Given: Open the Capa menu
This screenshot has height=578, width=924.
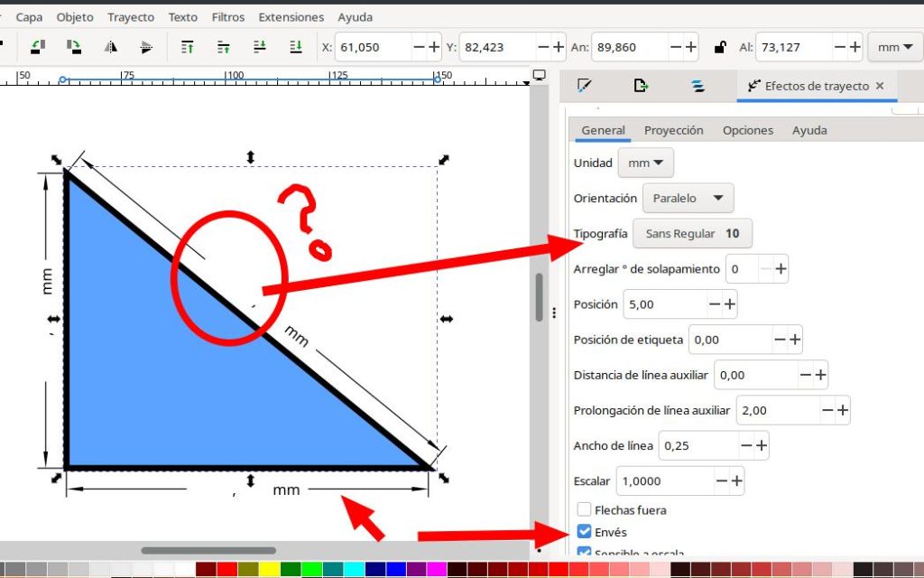Looking at the screenshot, I should click(29, 17).
